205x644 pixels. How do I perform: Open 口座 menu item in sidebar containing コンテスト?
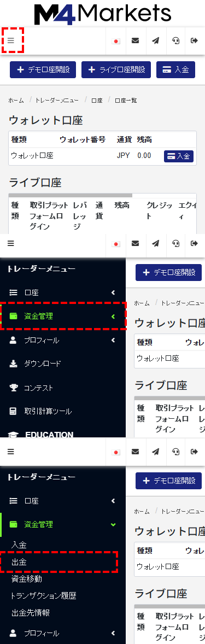point(63,292)
